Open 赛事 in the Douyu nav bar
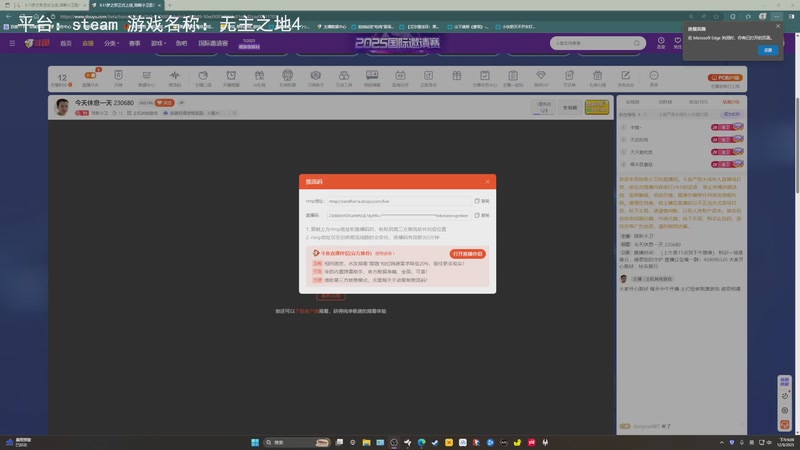 coord(135,43)
